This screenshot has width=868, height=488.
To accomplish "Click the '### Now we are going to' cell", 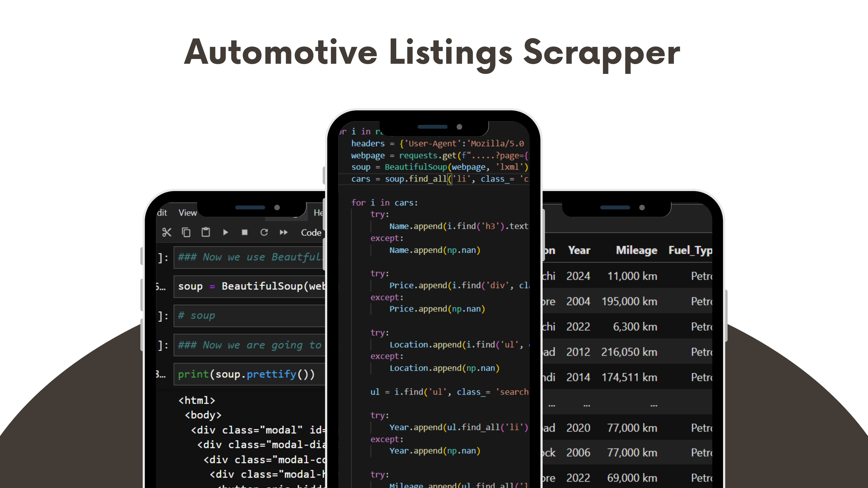I will pos(249,345).
